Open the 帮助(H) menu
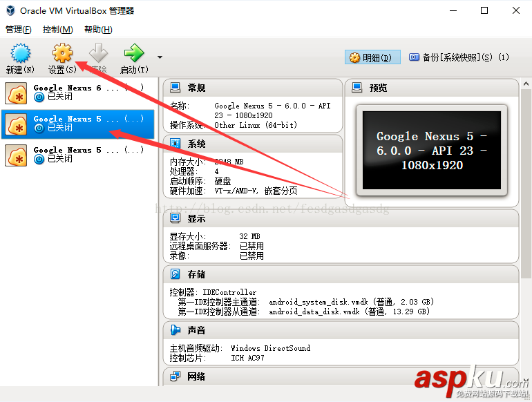Viewport: 532px width, 402px height. pyautogui.click(x=98, y=30)
